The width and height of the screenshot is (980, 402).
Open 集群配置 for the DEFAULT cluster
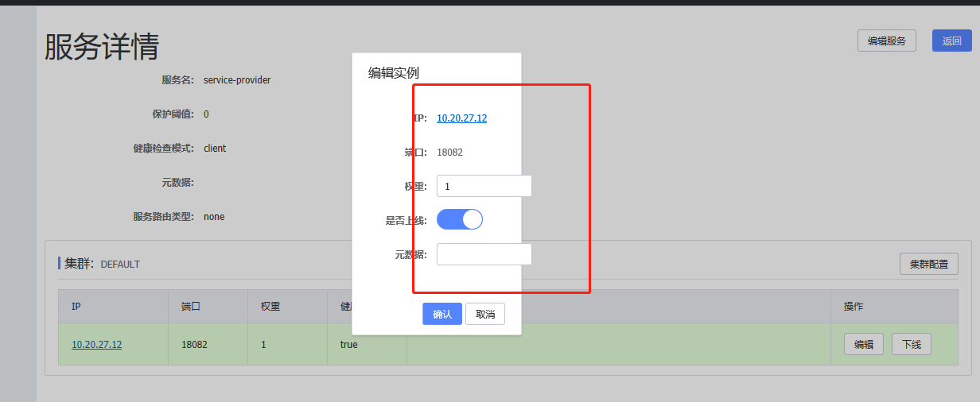tap(929, 264)
